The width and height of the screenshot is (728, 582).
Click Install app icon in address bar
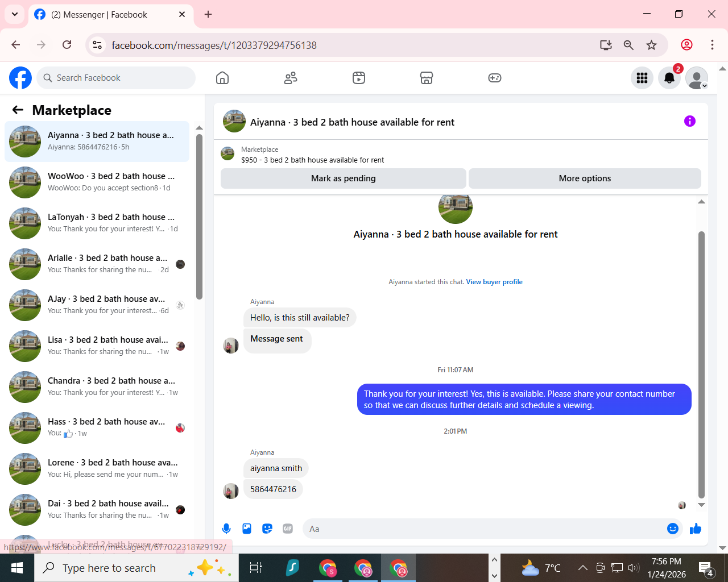click(606, 45)
